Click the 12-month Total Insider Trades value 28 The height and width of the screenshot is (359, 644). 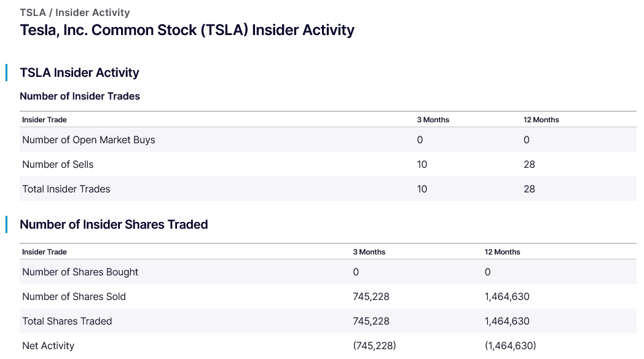coord(529,189)
